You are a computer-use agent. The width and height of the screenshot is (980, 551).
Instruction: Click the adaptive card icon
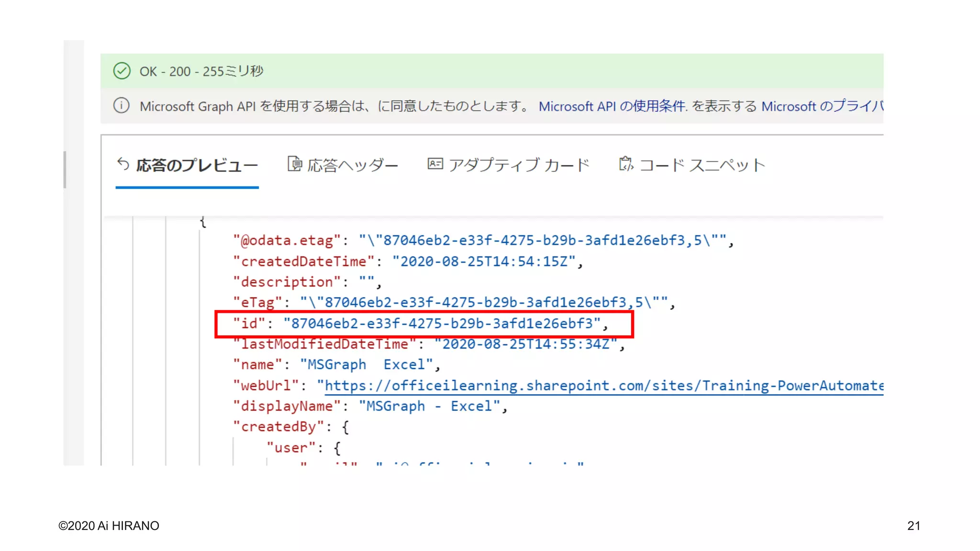point(434,164)
